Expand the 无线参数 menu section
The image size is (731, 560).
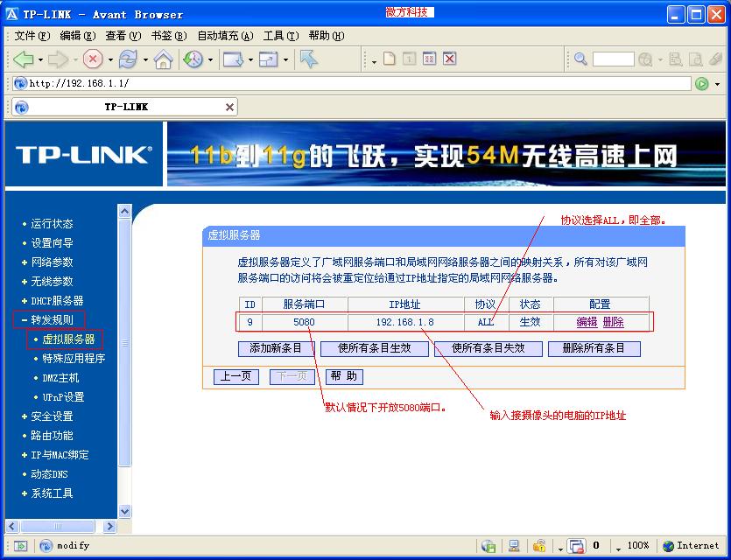coord(25,282)
